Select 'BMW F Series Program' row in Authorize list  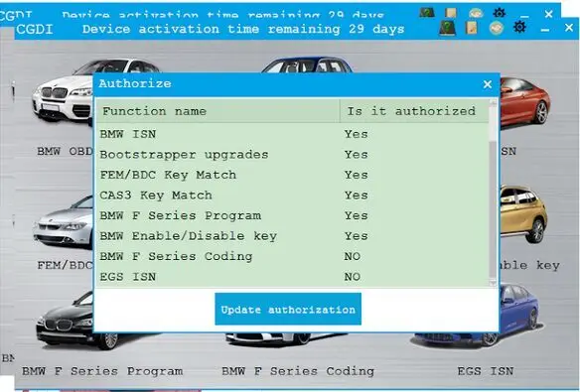(292, 215)
